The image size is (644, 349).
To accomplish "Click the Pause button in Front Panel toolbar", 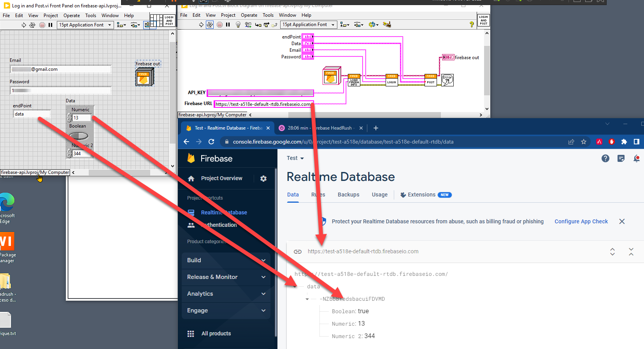I will (50, 25).
